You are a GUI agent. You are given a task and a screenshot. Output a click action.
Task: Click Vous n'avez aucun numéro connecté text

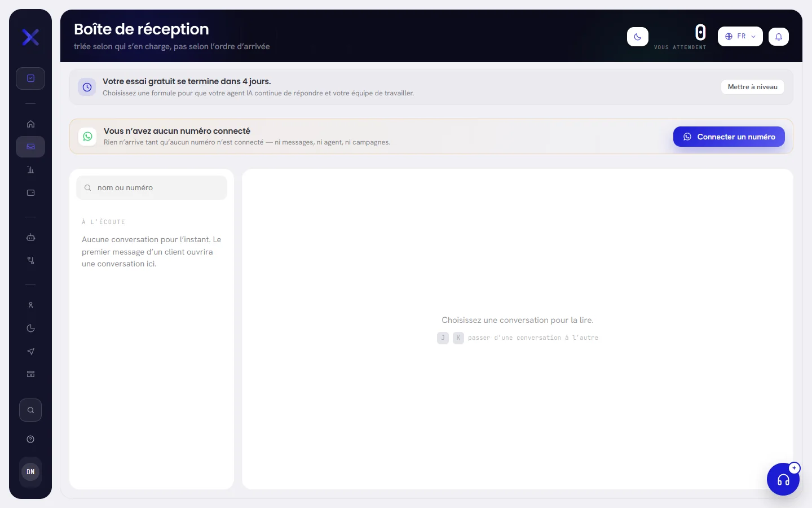pos(177,131)
